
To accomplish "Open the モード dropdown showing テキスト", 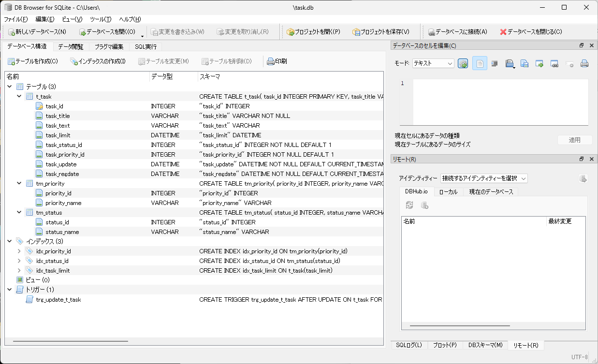I will click(433, 63).
